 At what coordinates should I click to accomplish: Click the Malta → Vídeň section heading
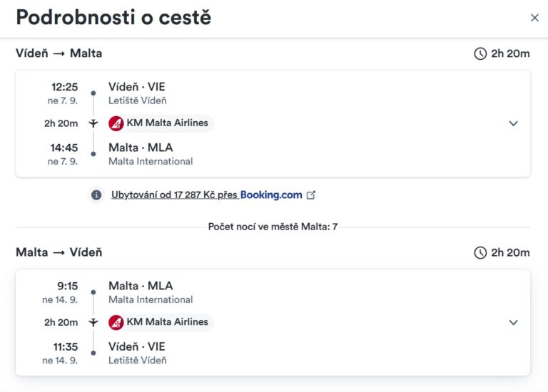pos(59,252)
